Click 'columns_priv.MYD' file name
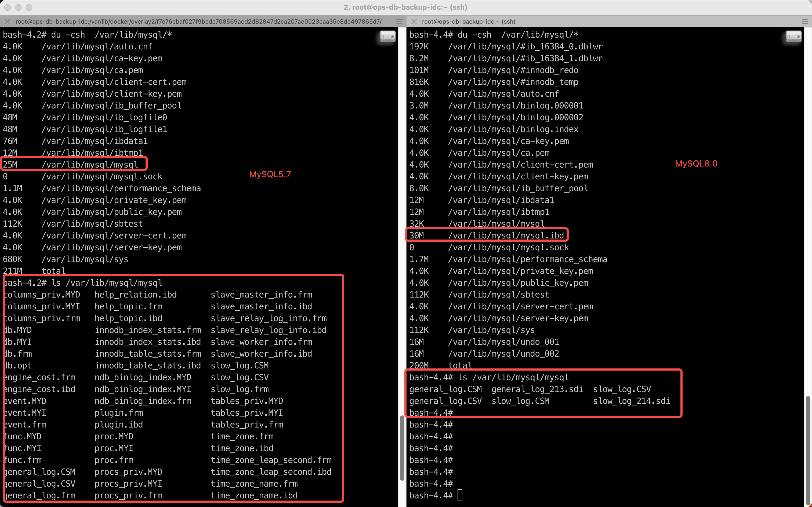 coord(42,295)
